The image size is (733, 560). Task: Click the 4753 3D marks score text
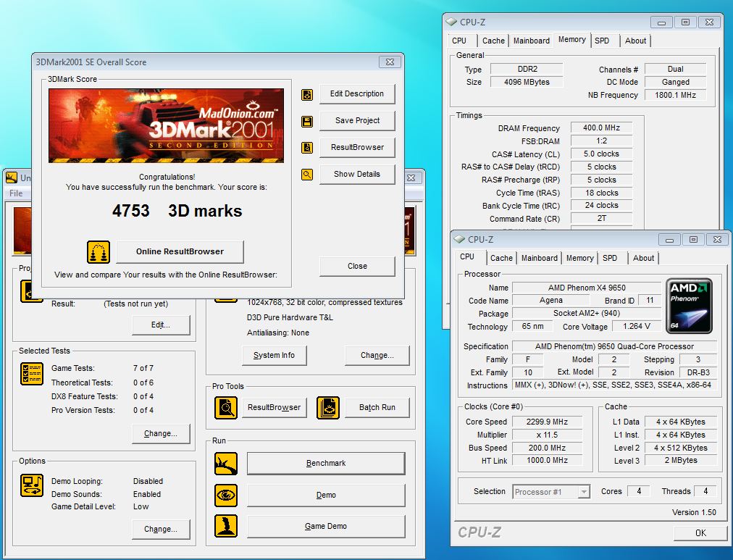(x=177, y=211)
